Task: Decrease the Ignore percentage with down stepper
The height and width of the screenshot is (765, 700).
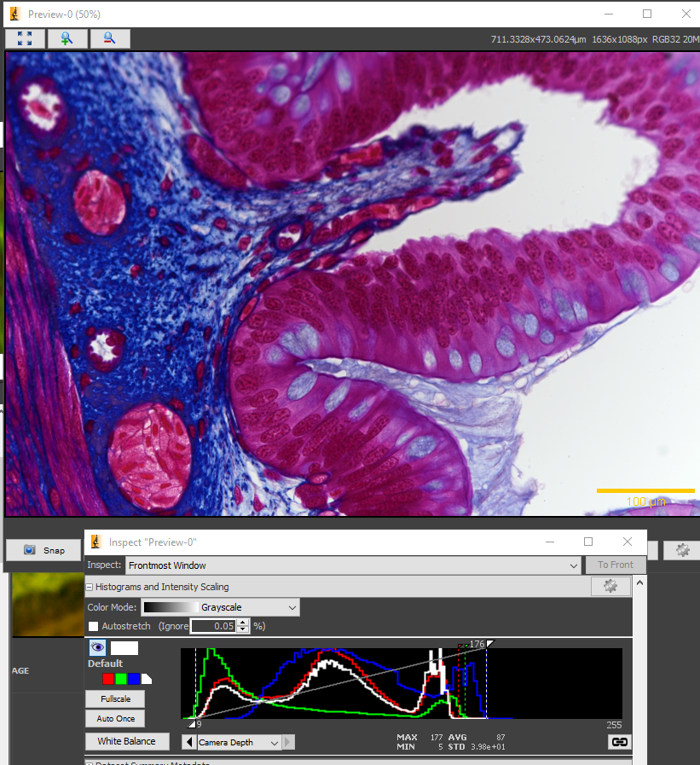Action: tap(243, 630)
